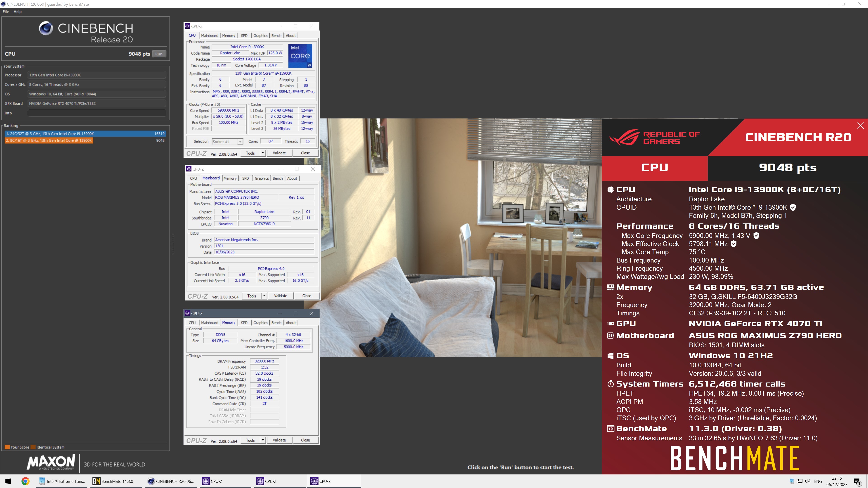This screenshot has width=868, height=488.
Task: Open About tab in the Mainboard CPU-Z window
Action: click(x=292, y=178)
